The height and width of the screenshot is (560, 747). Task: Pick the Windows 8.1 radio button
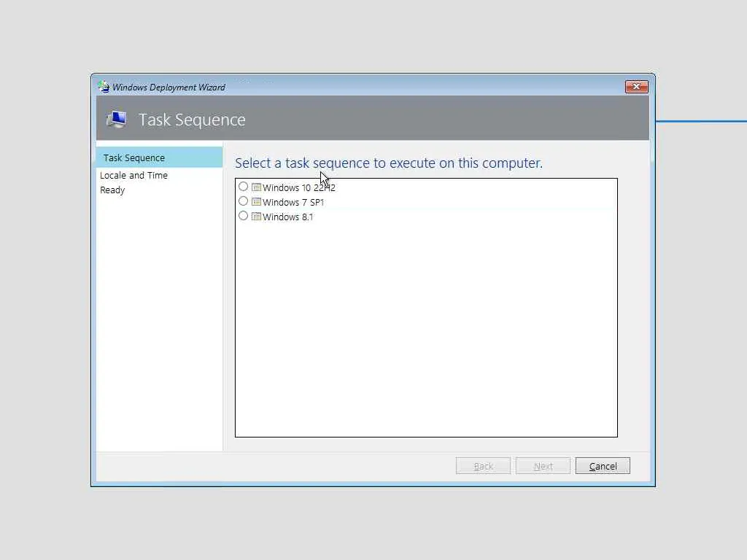pyautogui.click(x=243, y=216)
